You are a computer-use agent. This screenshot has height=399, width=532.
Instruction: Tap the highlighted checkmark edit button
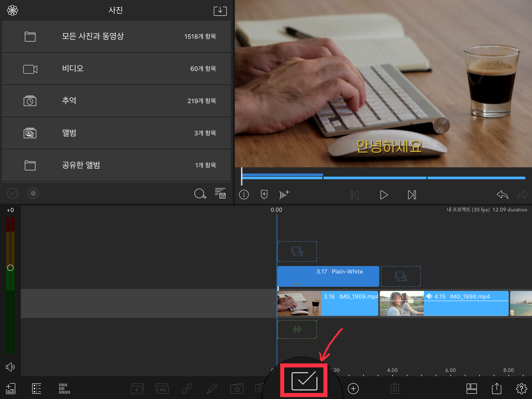[304, 381]
